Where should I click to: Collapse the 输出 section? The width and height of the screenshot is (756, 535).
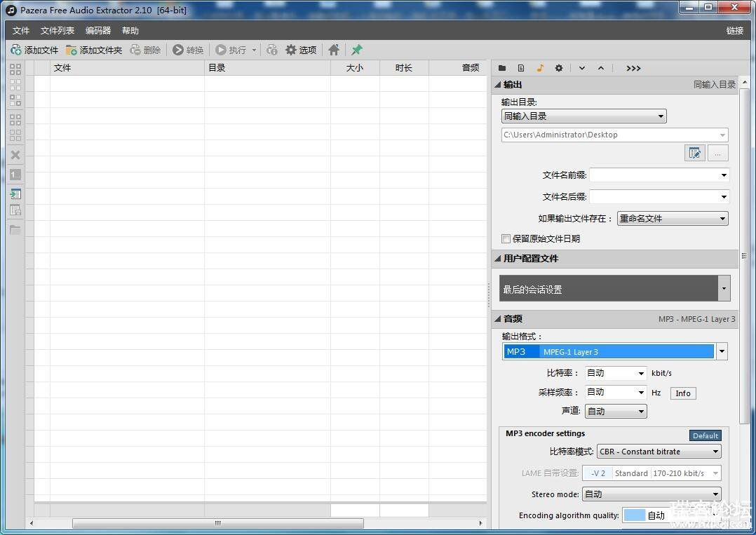tap(498, 85)
